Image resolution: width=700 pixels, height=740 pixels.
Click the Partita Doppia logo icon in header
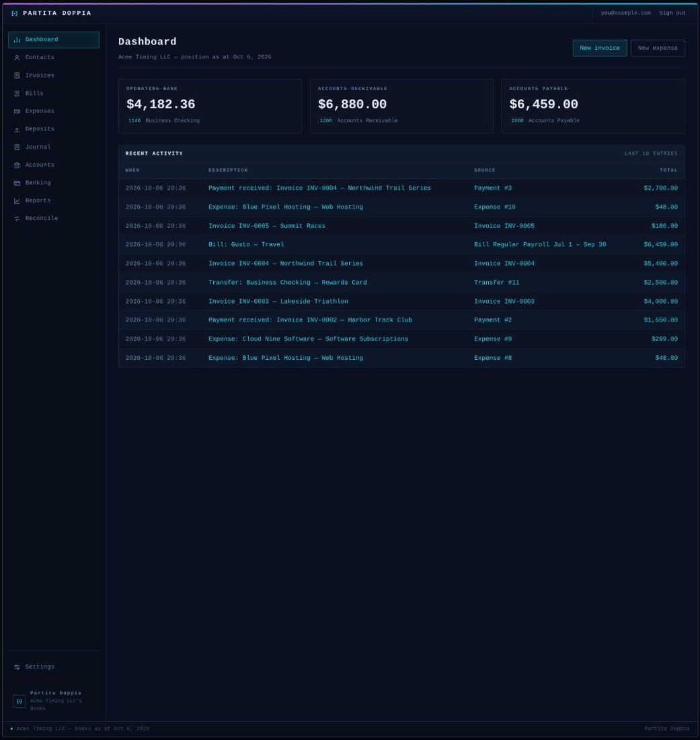tap(14, 13)
